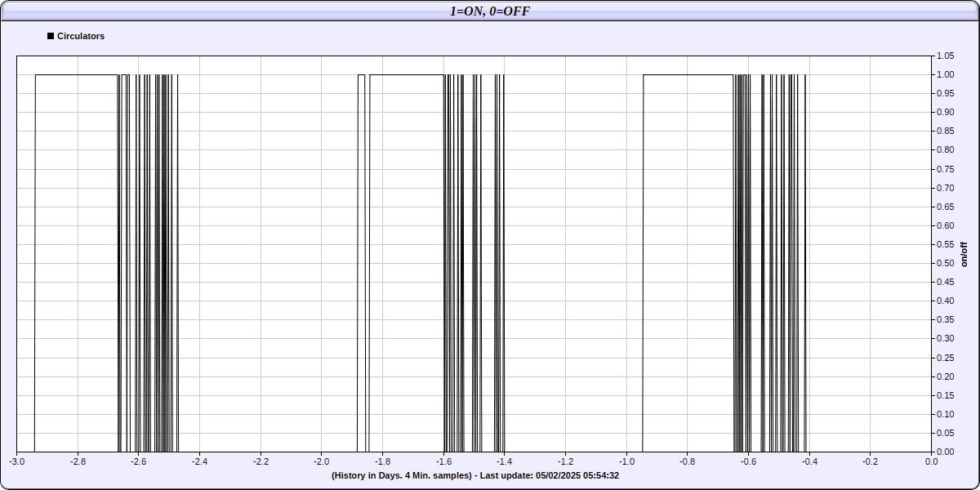Viewport: 980px width, 490px height.
Task: Click the x-axis tick label -1.2
Action: click(x=565, y=461)
